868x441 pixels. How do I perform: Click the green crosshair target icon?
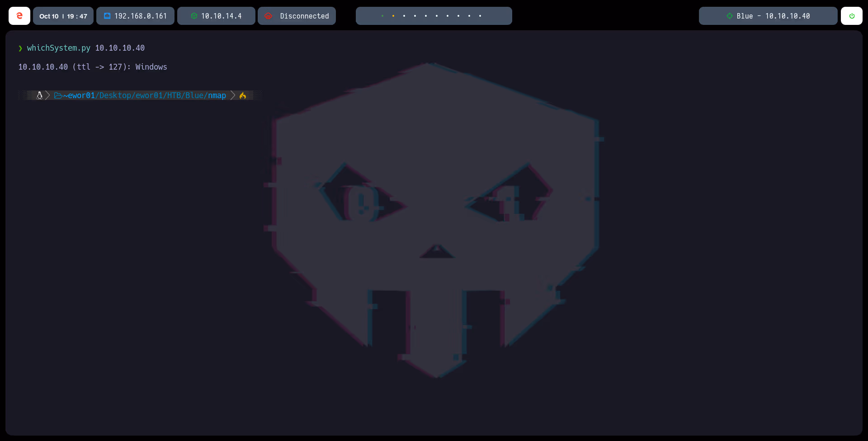coord(729,16)
